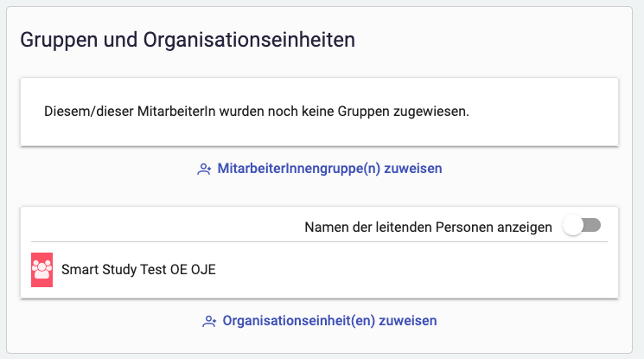
Task: Click the pink group icon for Smart Study Test
Action: coord(41,270)
